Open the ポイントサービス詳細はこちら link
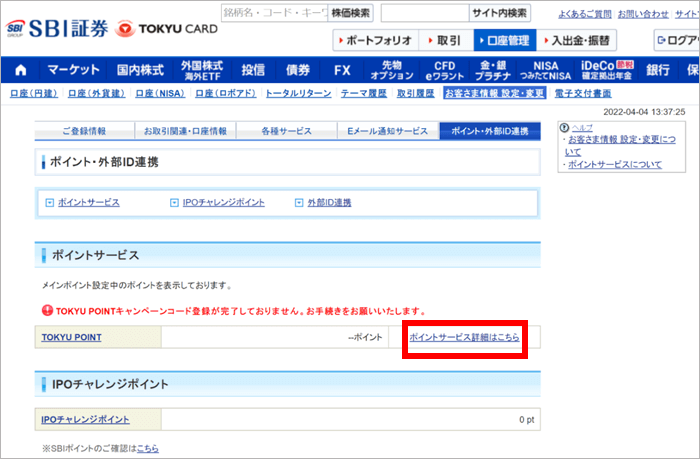This screenshot has height=459, width=700. tap(464, 338)
